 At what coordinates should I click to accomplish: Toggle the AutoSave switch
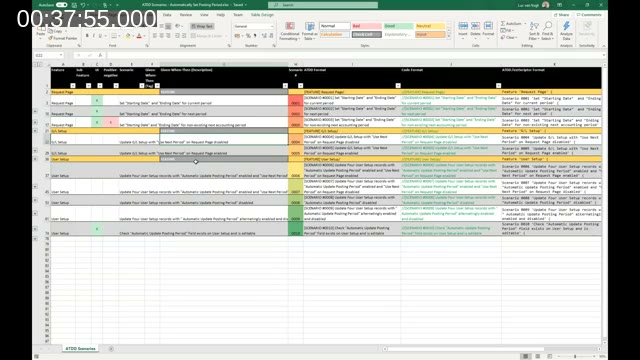point(61,5)
